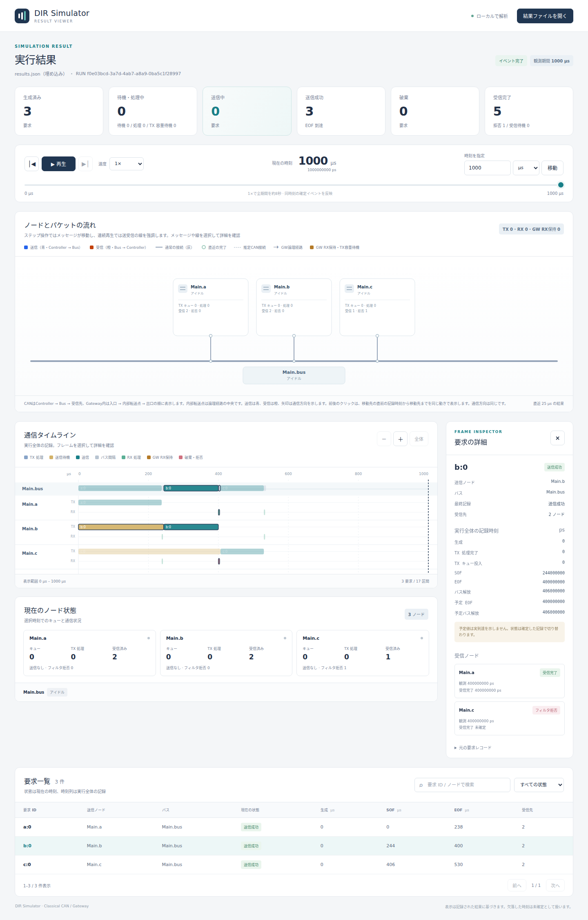Close the Frame Inspector panel
Viewport: 588px width, 920px height.
pos(557,438)
